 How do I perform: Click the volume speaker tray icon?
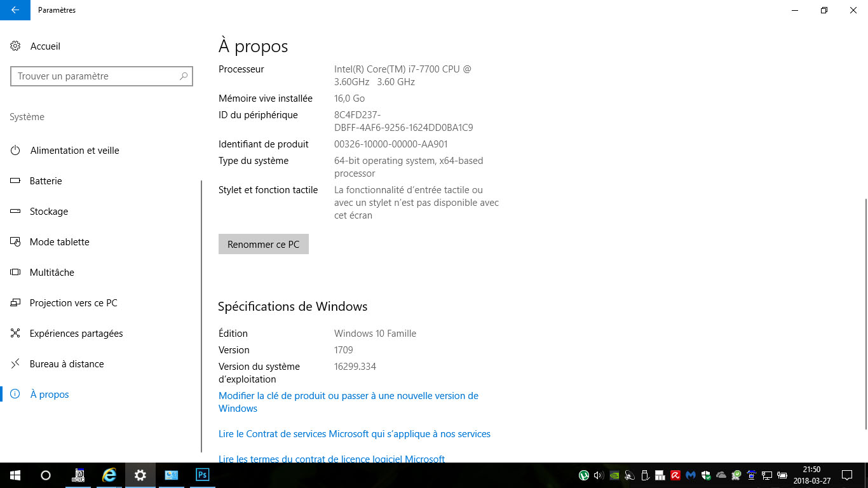[598, 475]
